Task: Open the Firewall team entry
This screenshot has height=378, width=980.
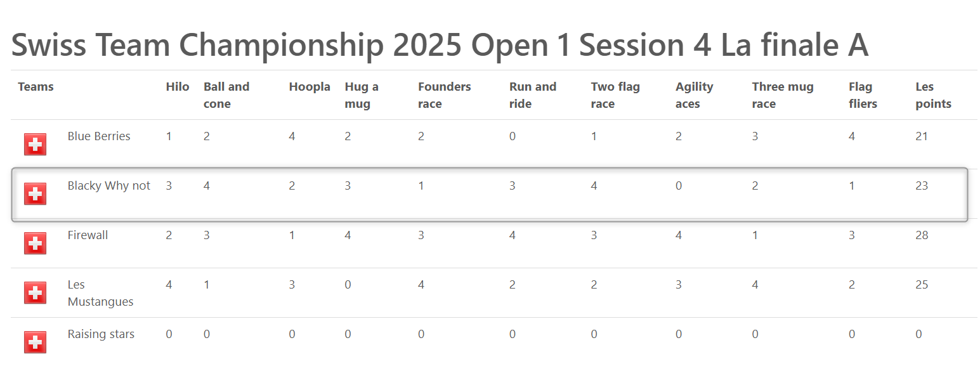Action: (x=88, y=235)
